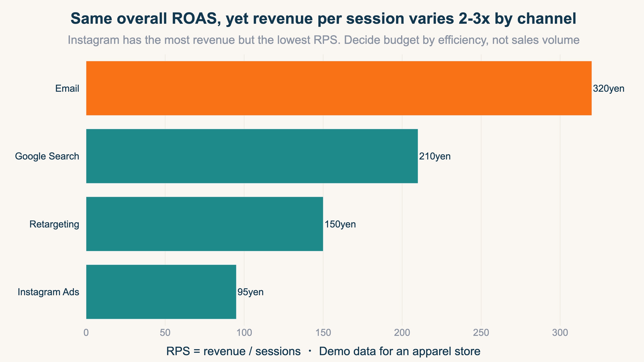
Task: Click the subtitle about Instagram lowest RPS
Action: [x=323, y=40]
